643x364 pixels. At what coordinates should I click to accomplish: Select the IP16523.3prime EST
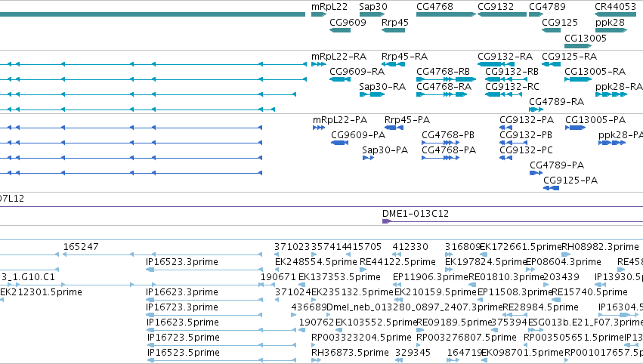point(182,262)
